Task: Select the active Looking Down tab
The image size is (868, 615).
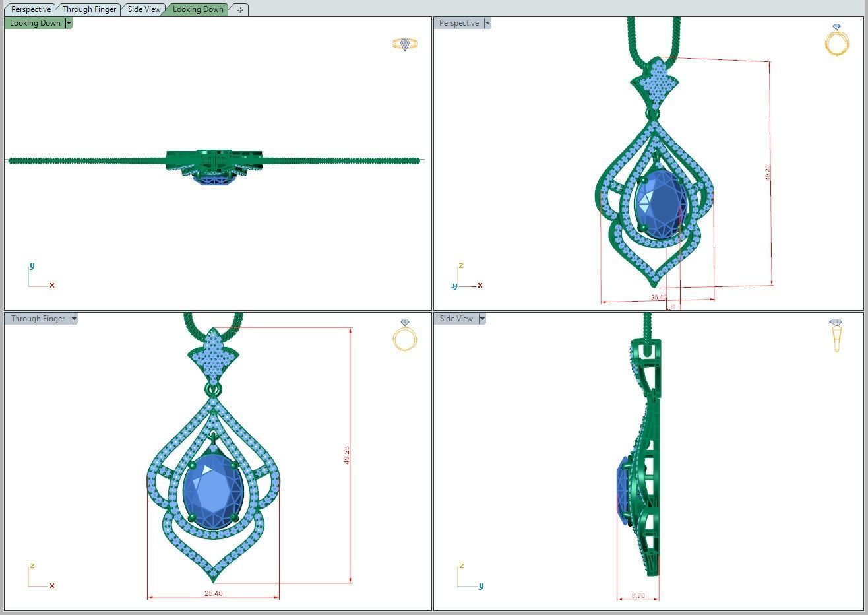Action: tap(198, 9)
